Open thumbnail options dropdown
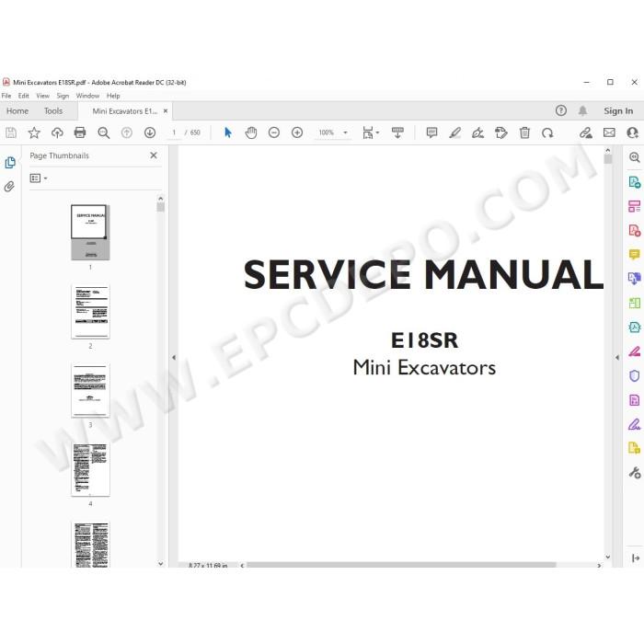The height and width of the screenshot is (644, 644). 39,178
